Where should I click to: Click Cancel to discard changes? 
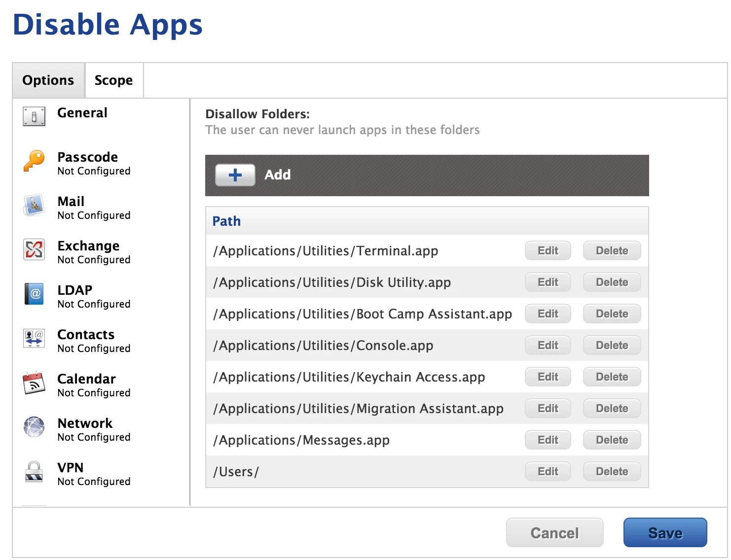pyautogui.click(x=555, y=532)
